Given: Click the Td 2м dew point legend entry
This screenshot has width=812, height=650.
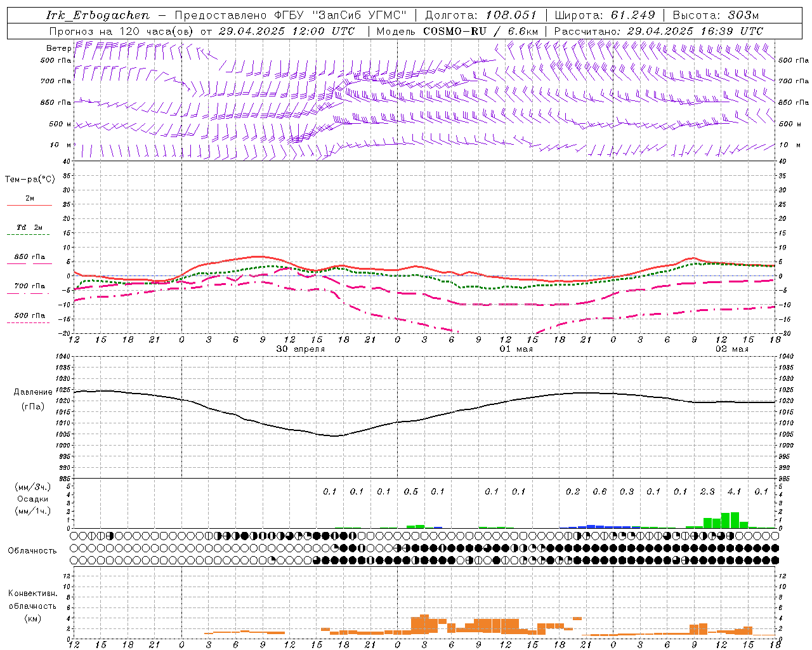Looking at the screenshot, I should point(29,227).
